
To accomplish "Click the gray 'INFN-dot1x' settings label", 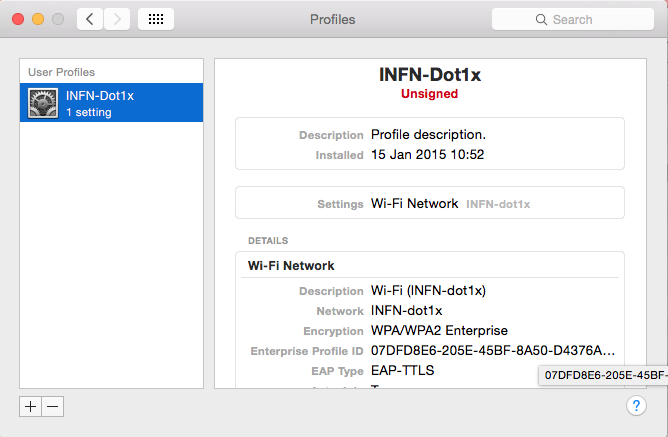I will point(498,204).
